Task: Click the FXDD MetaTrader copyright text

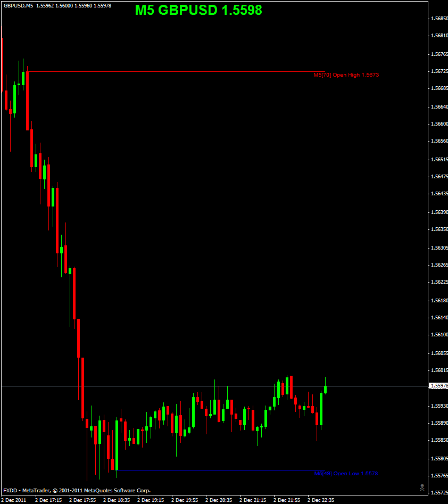Action: point(77,491)
